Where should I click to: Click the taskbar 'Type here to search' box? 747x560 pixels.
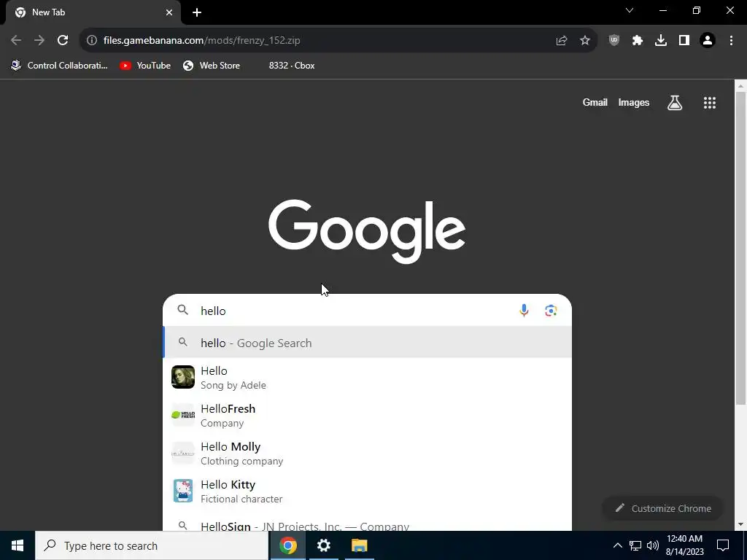point(152,545)
